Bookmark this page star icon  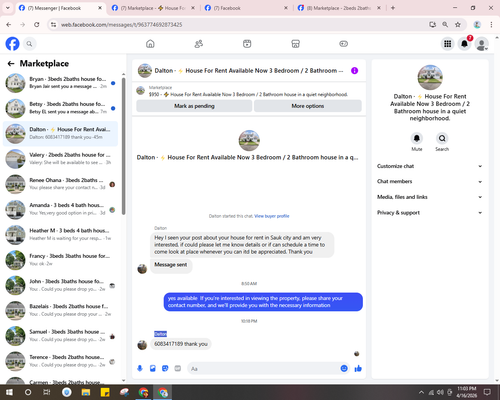click(458, 24)
